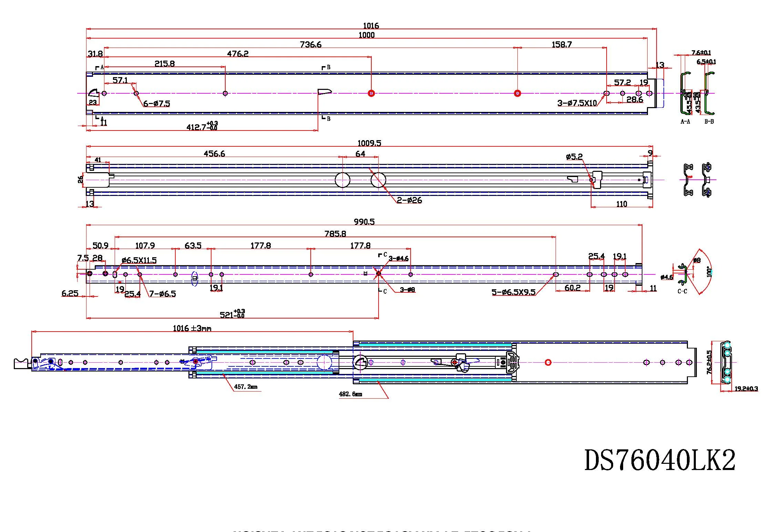763x532 pixels.
Task: Click the 107.9 spacing dimension
Action: coord(145,246)
